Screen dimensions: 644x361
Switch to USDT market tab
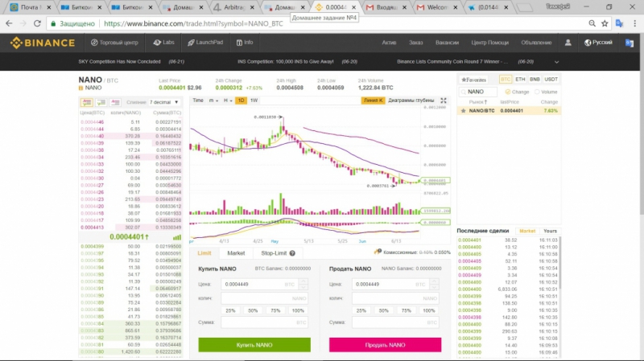click(551, 79)
